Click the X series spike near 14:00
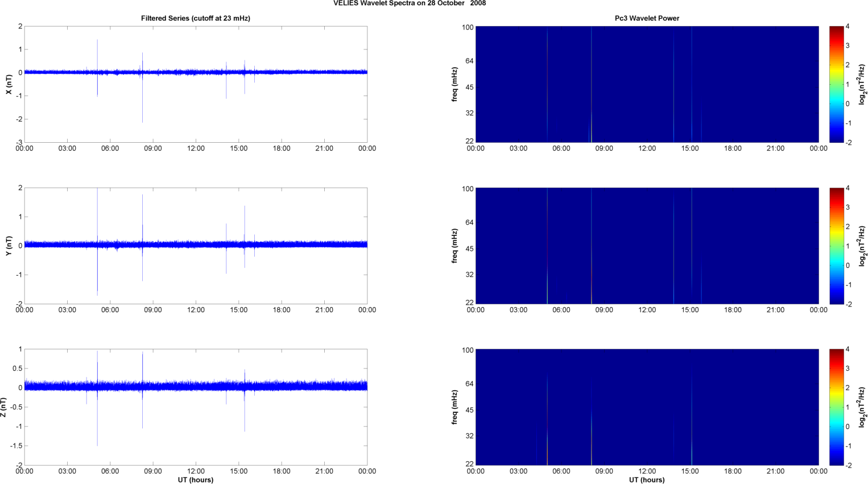868x484 pixels. coord(226,80)
